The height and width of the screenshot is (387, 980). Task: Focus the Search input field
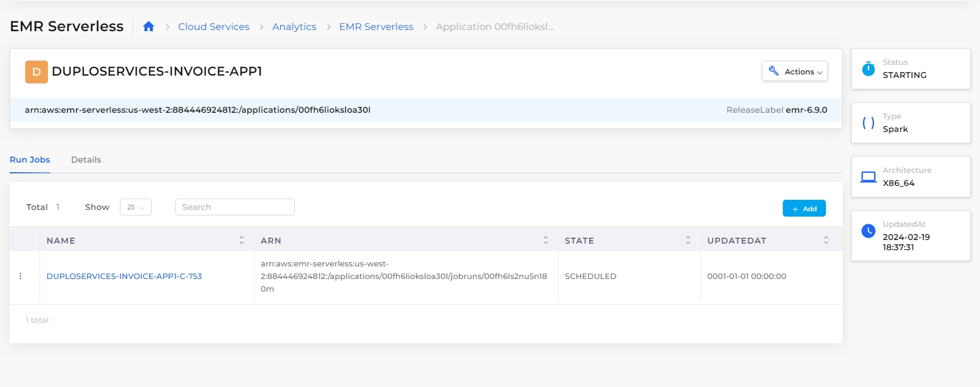(235, 207)
